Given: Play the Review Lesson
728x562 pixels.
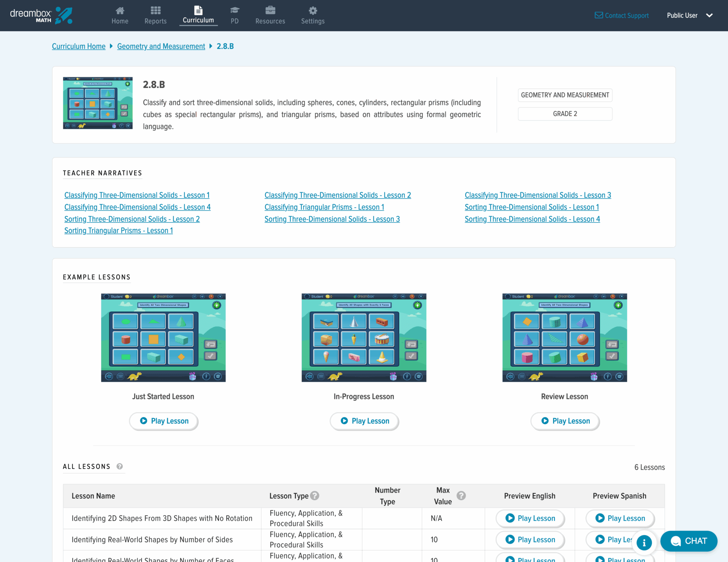Looking at the screenshot, I should (x=565, y=421).
